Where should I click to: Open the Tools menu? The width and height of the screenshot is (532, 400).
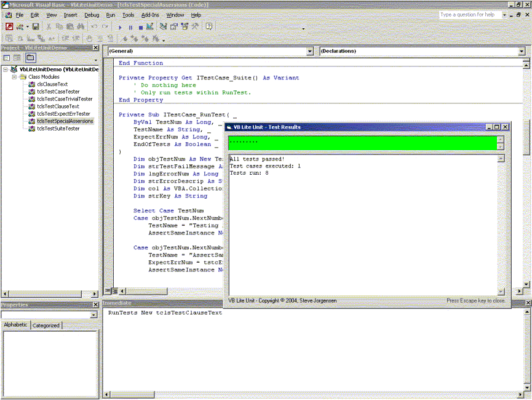[129, 15]
